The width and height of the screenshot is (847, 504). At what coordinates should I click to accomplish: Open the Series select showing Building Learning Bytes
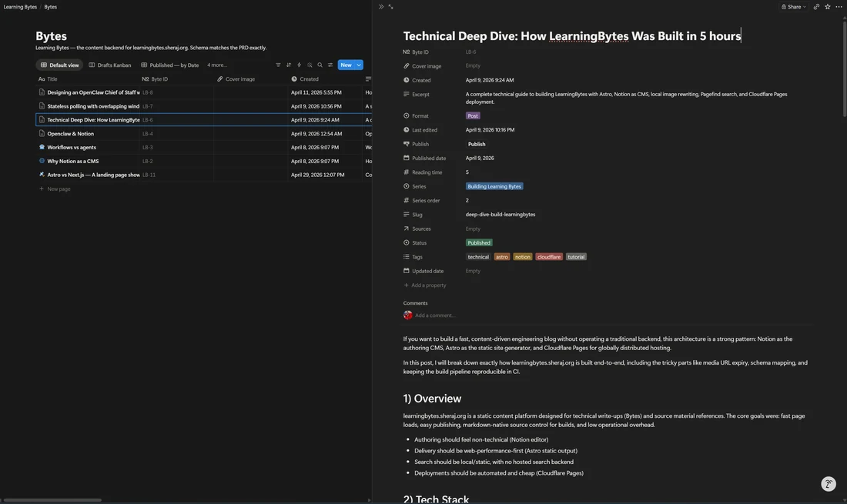pyautogui.click(x=494, y=186)
